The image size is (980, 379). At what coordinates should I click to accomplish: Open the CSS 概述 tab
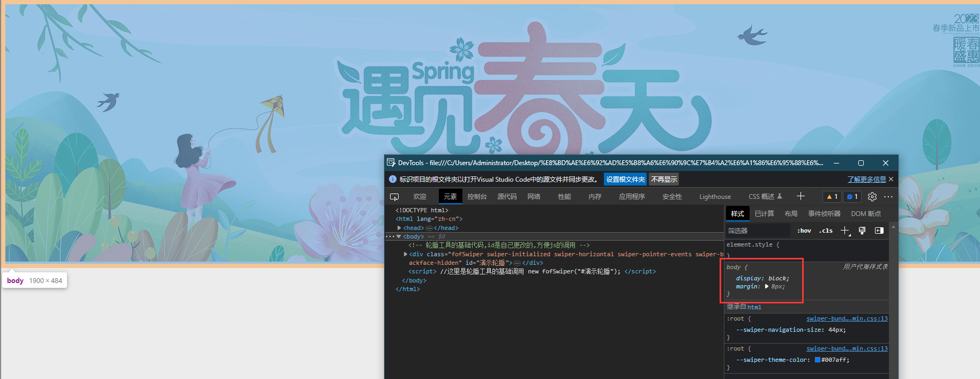tap(765, 197)
